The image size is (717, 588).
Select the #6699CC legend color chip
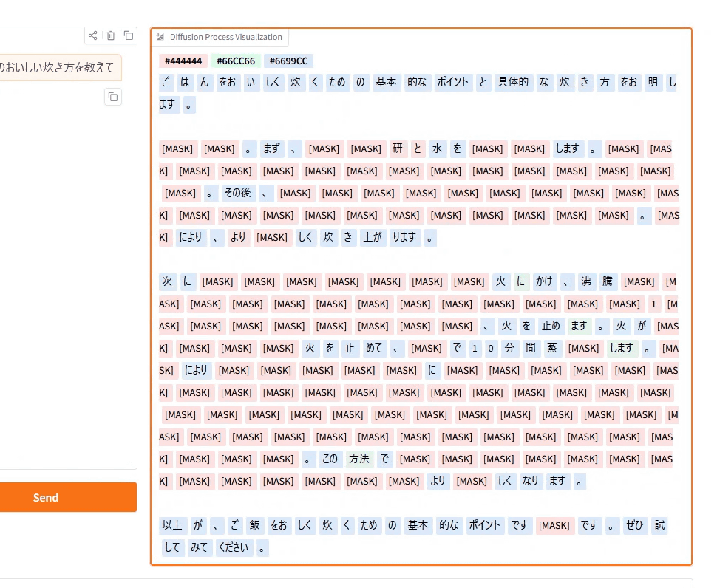point(288,61)
